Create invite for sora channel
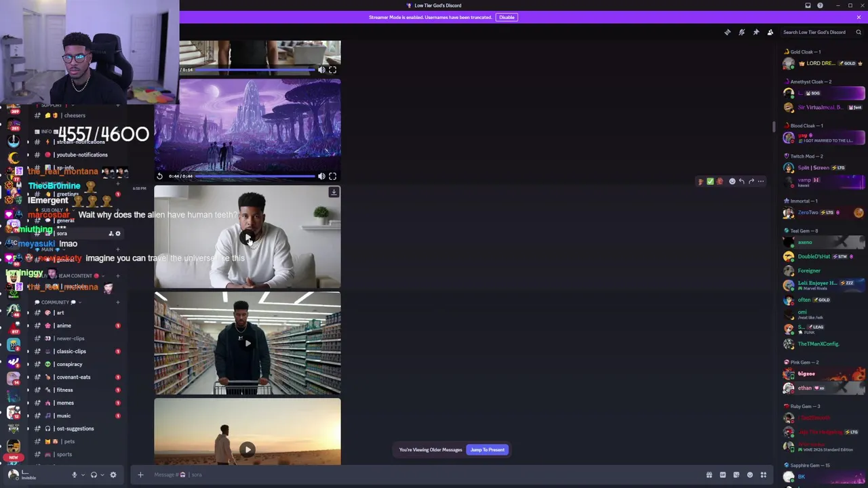 click(111, 234)
